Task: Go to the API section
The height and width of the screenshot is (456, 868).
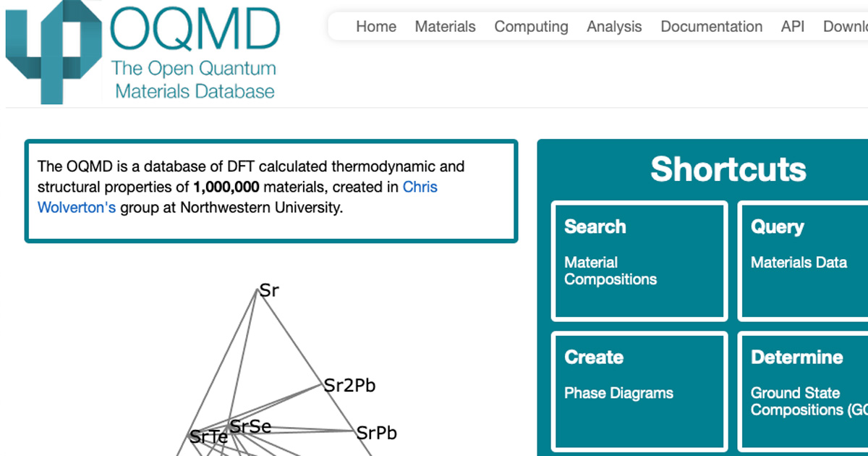Action: (x=792, y=26)
